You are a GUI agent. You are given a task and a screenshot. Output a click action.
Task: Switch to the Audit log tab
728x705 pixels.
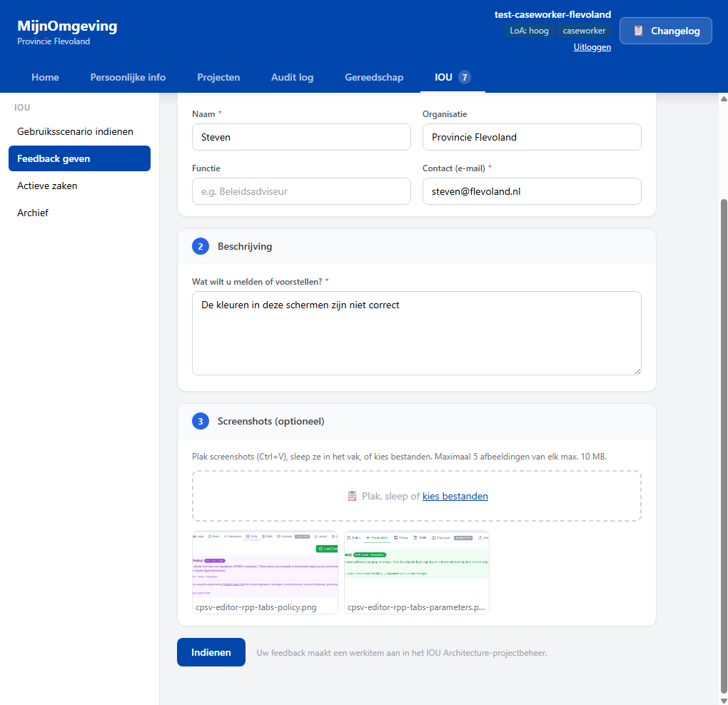[x=292, y=77]
